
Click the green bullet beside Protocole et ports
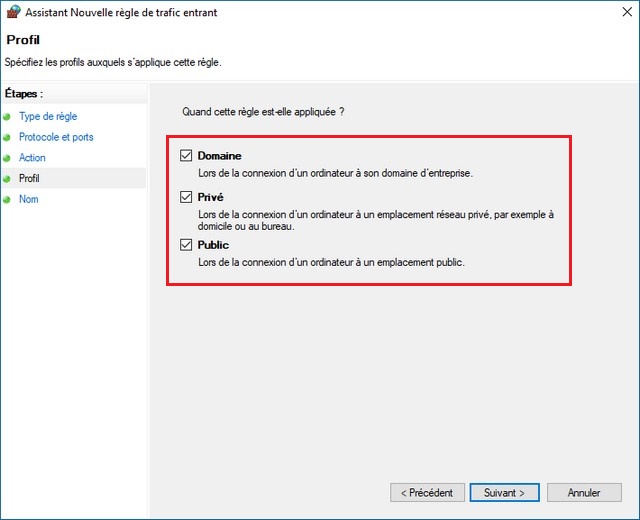7,138
